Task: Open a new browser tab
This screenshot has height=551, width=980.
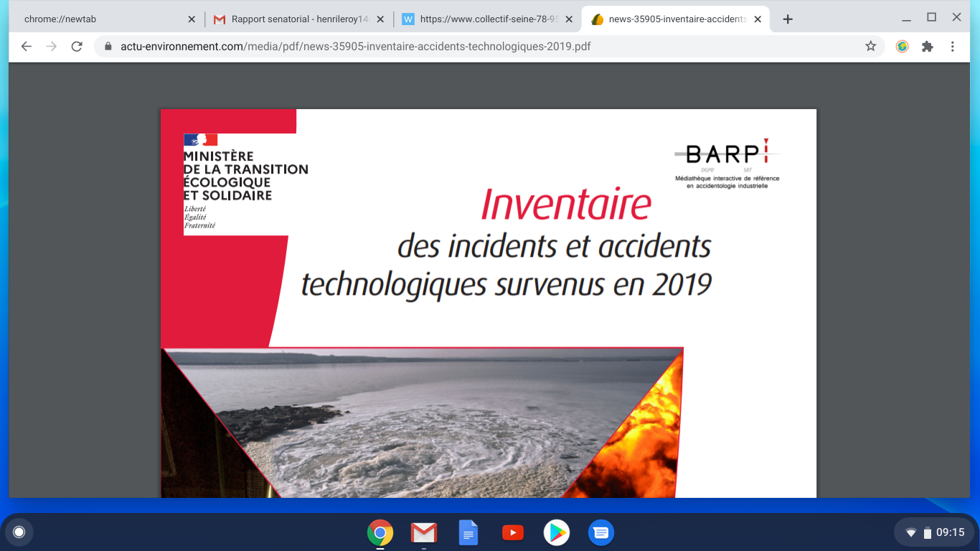Action: pos(787,19)
